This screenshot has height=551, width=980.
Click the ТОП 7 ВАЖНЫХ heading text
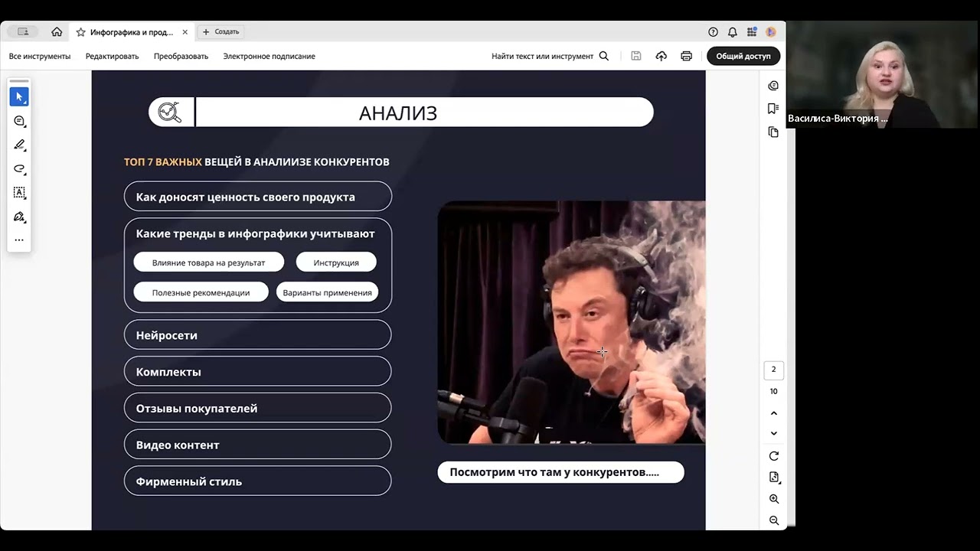162,161
